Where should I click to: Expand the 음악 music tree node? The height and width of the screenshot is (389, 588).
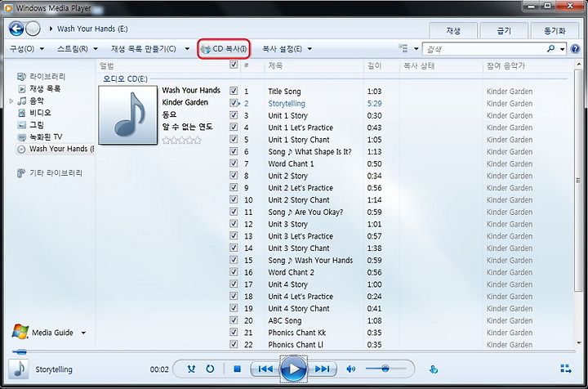(x=11, y=101)
